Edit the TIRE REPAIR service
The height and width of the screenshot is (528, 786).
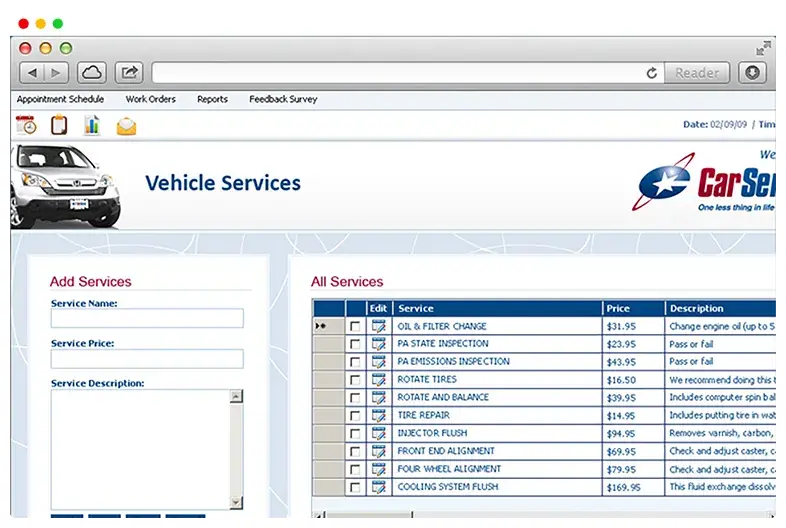point(379,416)
